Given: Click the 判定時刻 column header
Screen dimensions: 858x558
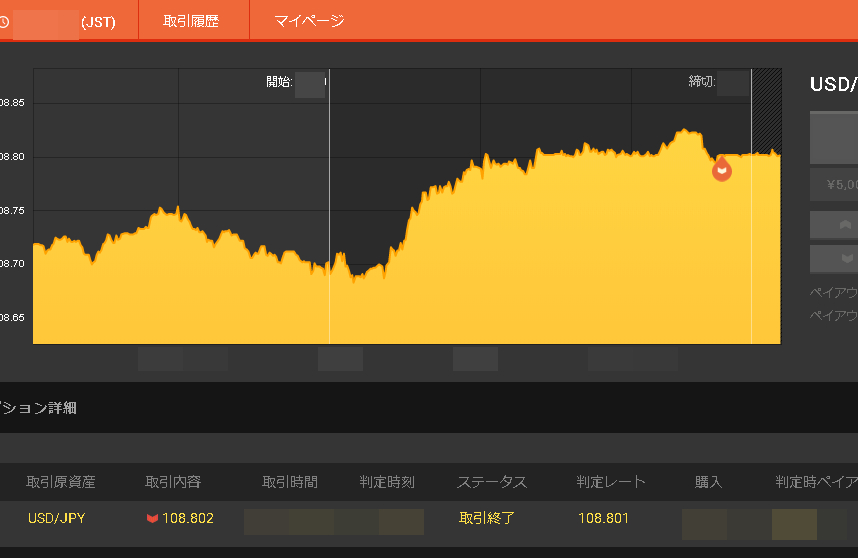Looking at the screenshot, I should (387, 482).
